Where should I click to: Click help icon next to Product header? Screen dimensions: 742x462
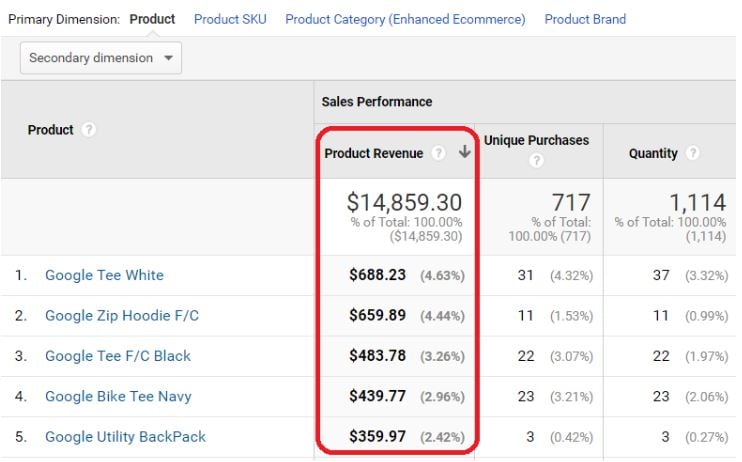click(88, 129)
